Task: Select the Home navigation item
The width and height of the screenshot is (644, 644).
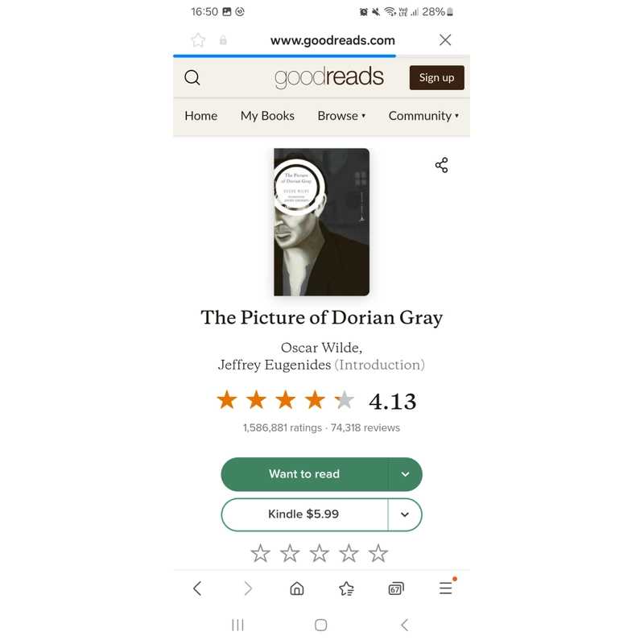Action: tap(200, 116)
